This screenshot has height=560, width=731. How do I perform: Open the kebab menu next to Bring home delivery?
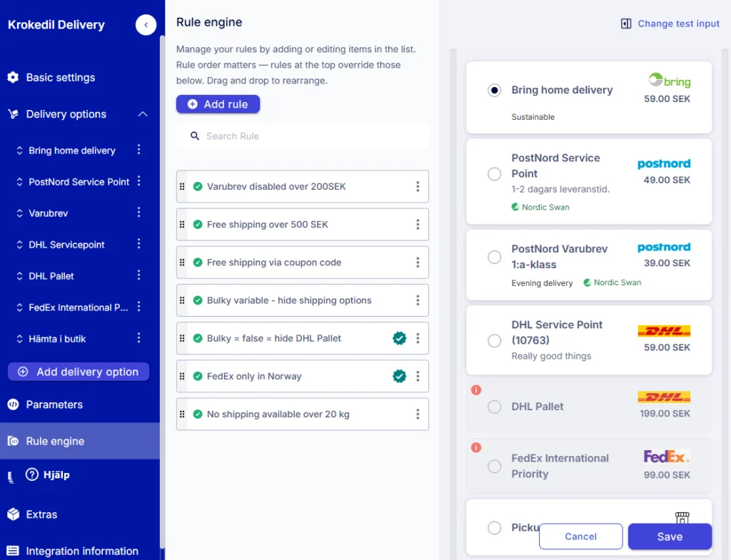point(140,151)
